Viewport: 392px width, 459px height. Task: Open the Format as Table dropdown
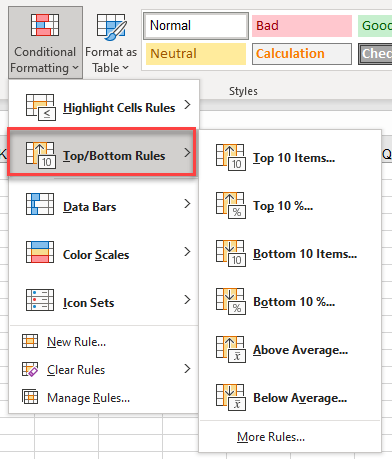[x=111, y=42]
